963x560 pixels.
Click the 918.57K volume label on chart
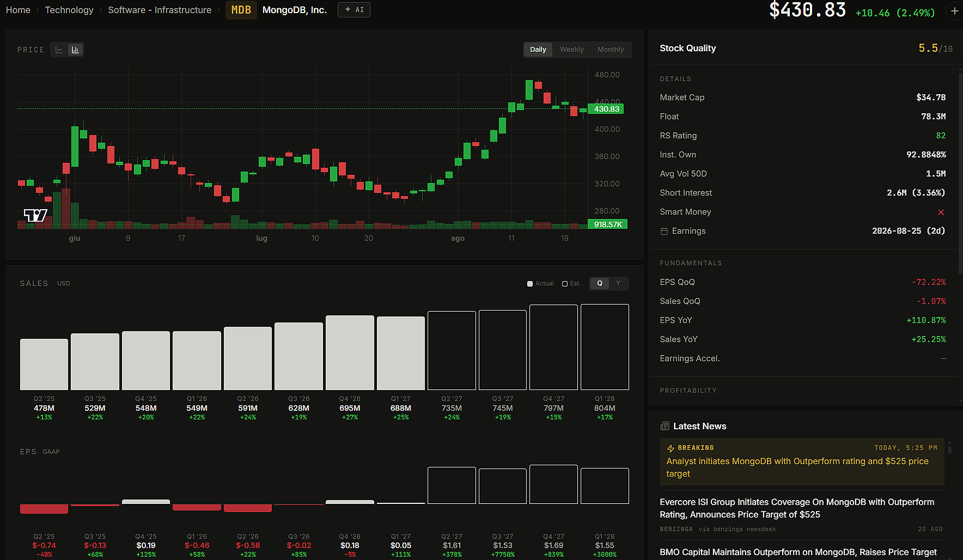pyautogui.click(x=608, y=224)
